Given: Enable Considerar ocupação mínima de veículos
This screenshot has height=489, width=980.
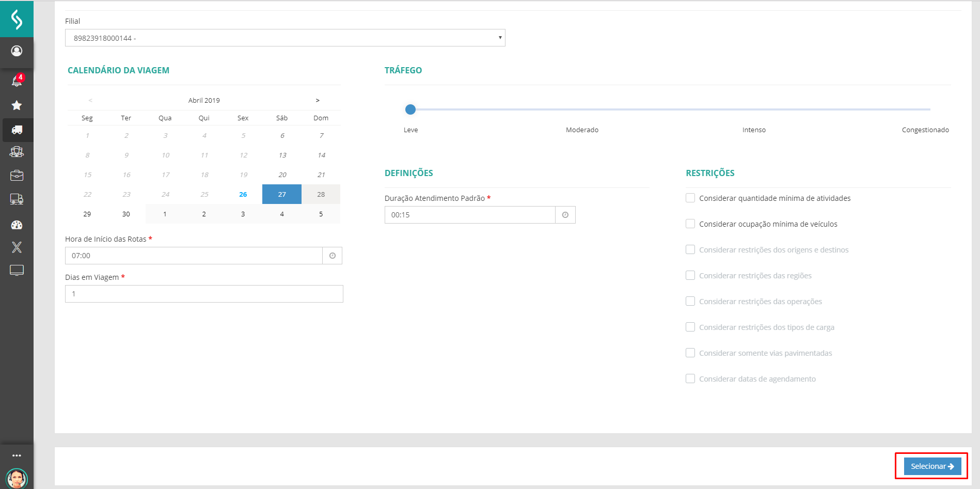Looking at the screenshot, I should point(690,224).
